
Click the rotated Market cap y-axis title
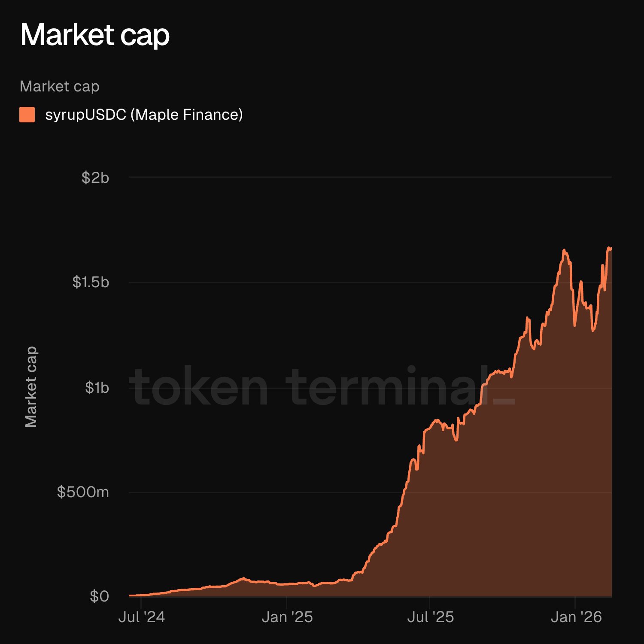tap(31, 387)
